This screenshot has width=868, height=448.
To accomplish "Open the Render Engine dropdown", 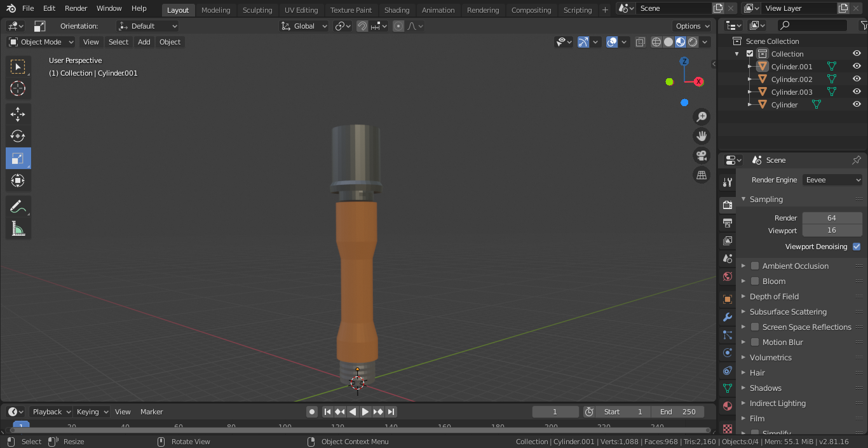I will click(832, 180).
